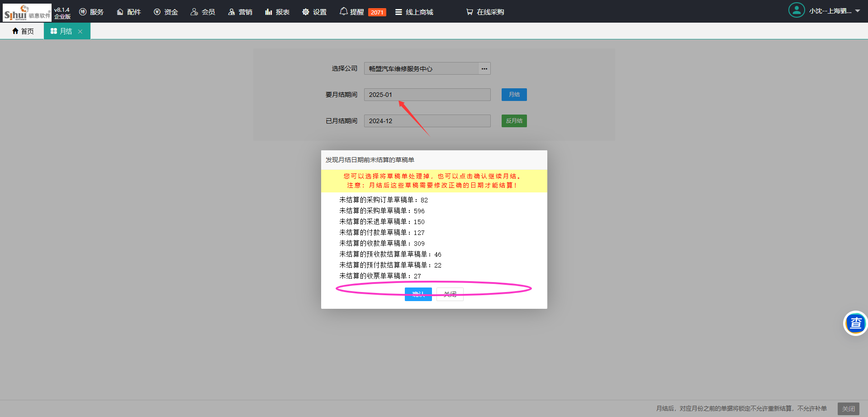Click the gear icon for 设置

click(306, 12)
